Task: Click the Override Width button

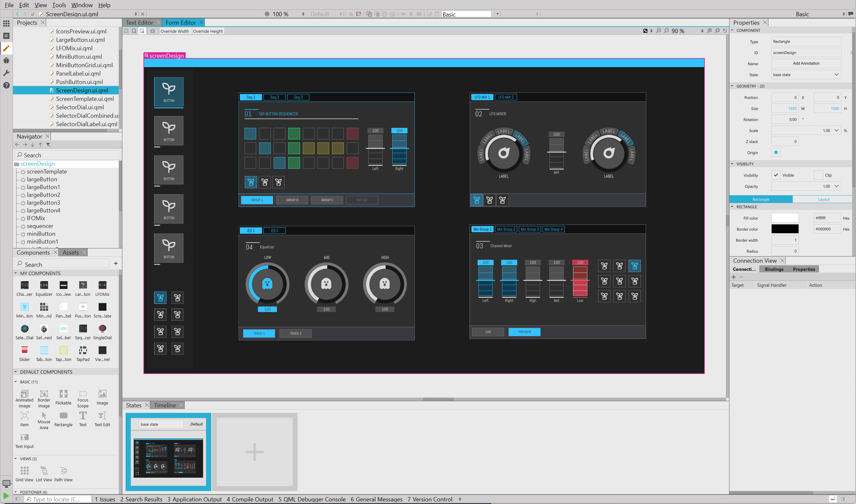Action: click(x=175, y=31)
